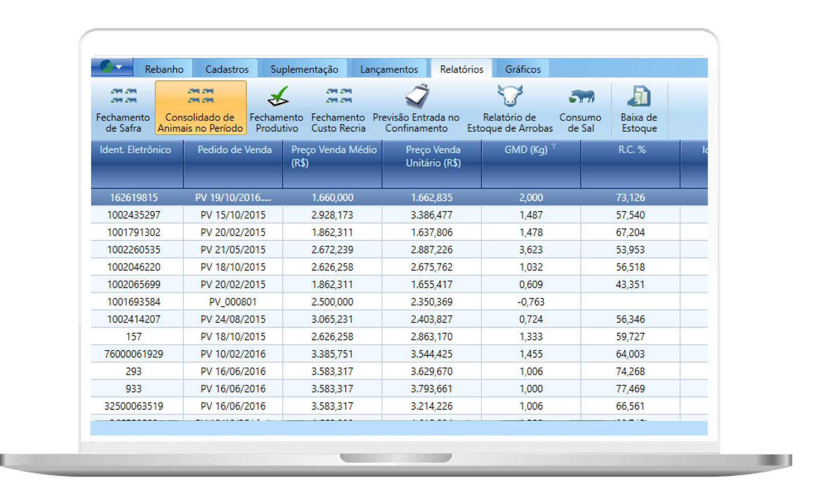Click unit price 2.887,226
The height and width of the screenshot is (504, 818).
click(x=431, y=250)
